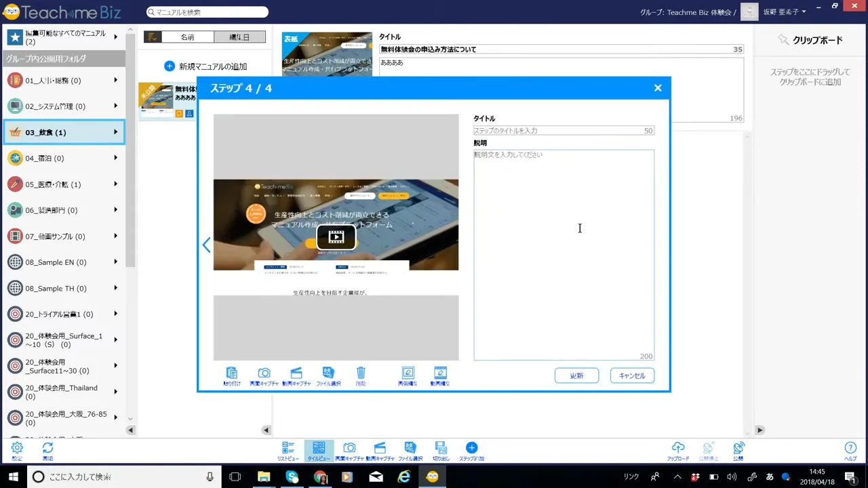Click the キャンセル button

click(x=632, y=375)
